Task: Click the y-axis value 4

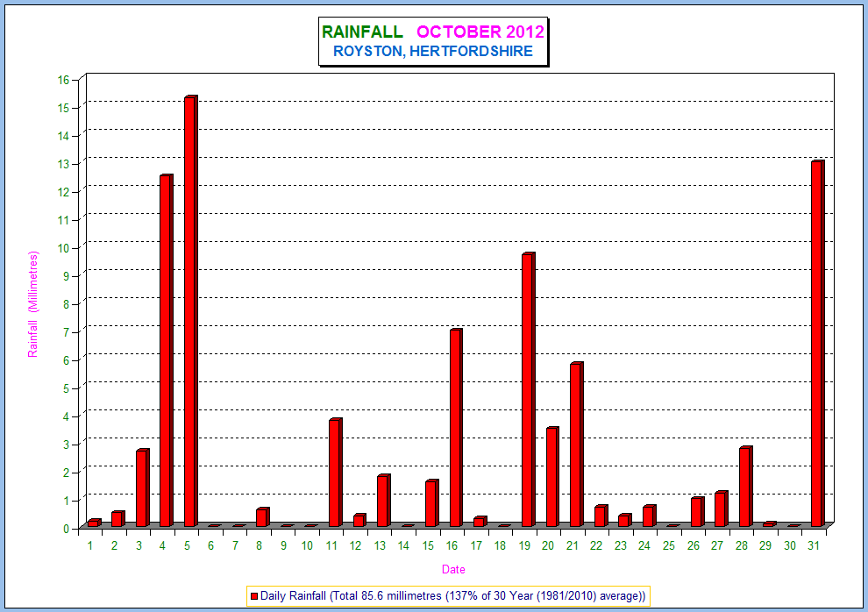Action: pos(67,416)
